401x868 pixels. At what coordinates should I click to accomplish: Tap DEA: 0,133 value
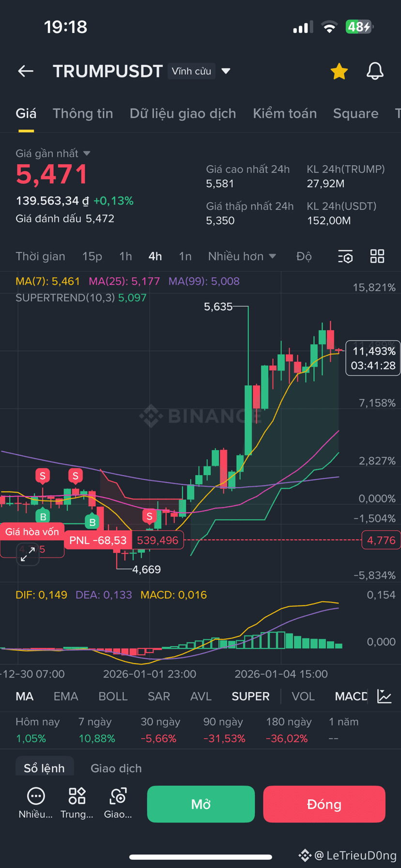[x=104, y=595]
